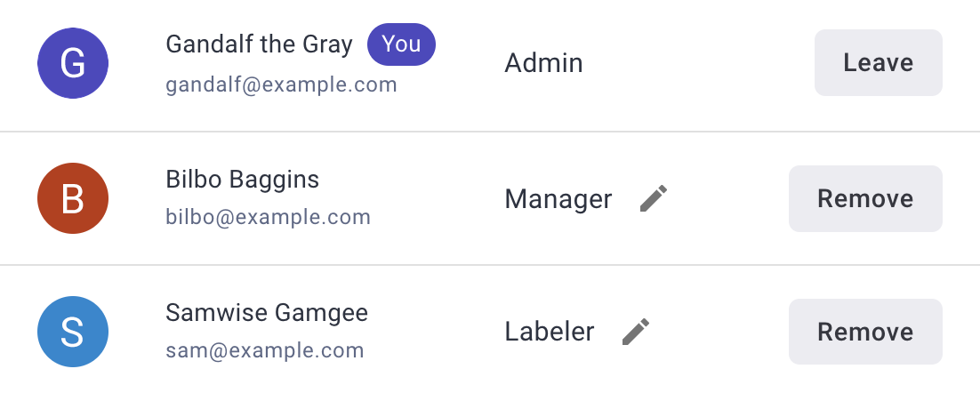This screenshot has width=980, height=393.
Task: Select the name Samwise Gamgee
Action: pos(267,313)
